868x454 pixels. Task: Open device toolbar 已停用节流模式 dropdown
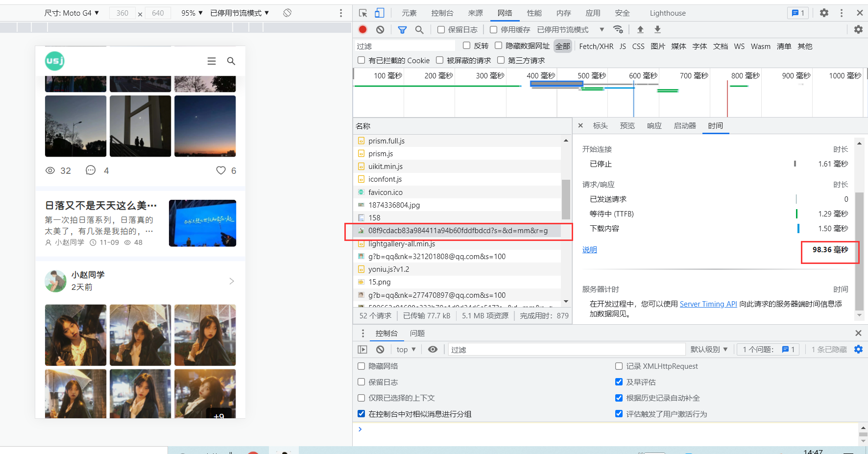[x=240, y=13]
